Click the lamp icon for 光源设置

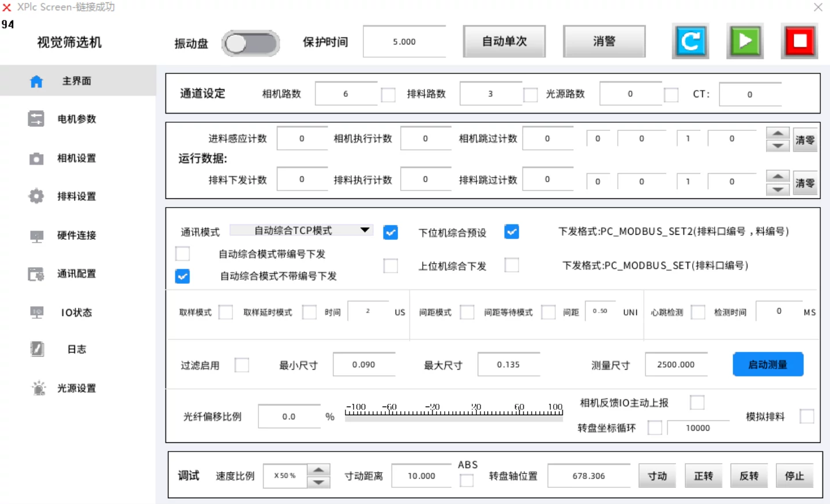click(x=38, y=388)
